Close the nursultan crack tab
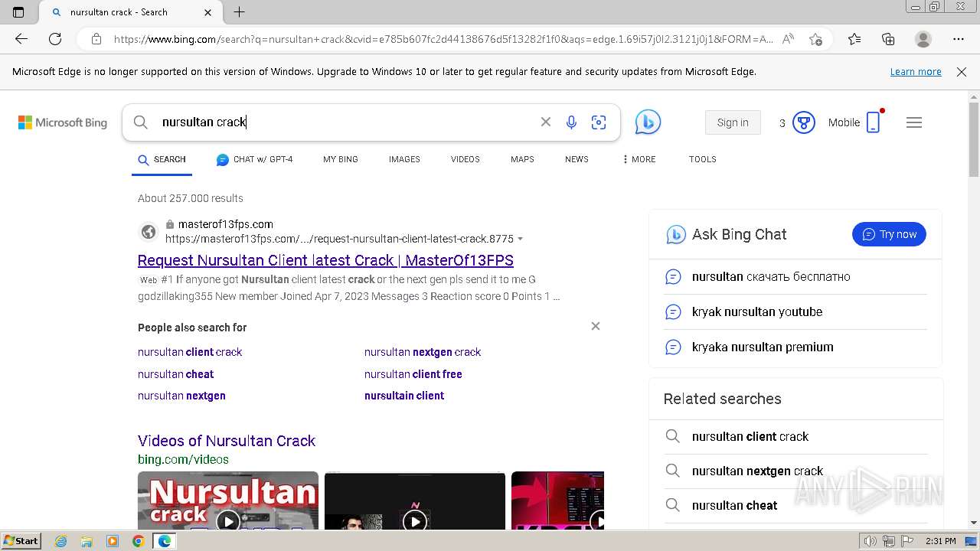The image size is (980, 551). [x=208, y=12]
